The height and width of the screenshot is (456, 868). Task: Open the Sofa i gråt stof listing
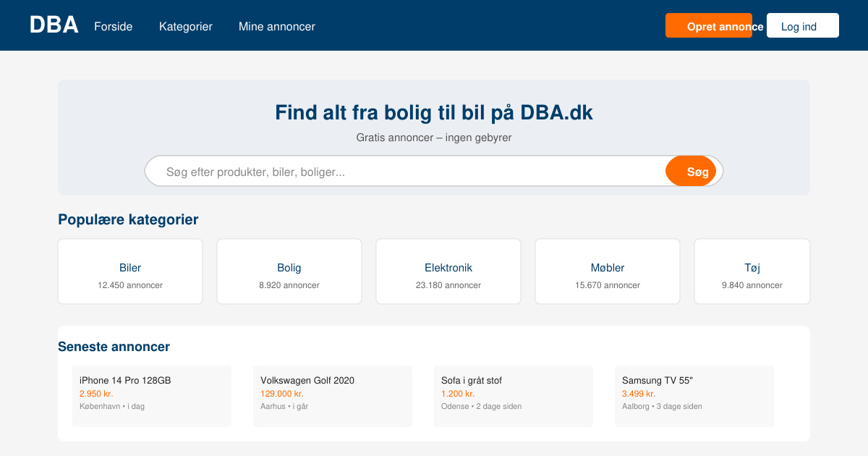coord(514,396)
